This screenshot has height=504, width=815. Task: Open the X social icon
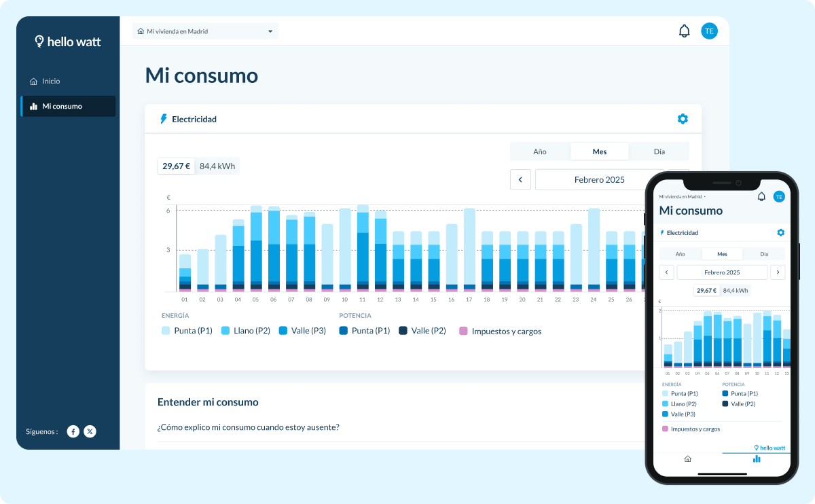coord(90,431)
